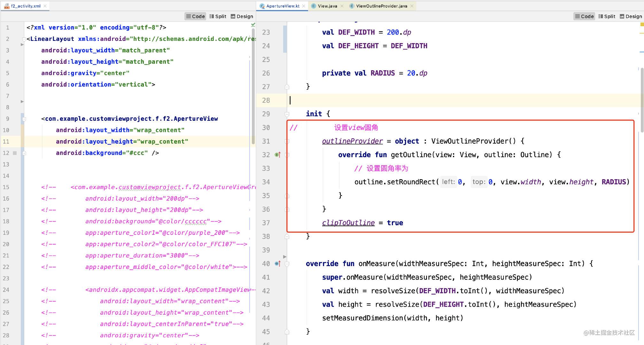Click android:gravity="center" attribute
The image size is (644, 345).
(85, 73)
